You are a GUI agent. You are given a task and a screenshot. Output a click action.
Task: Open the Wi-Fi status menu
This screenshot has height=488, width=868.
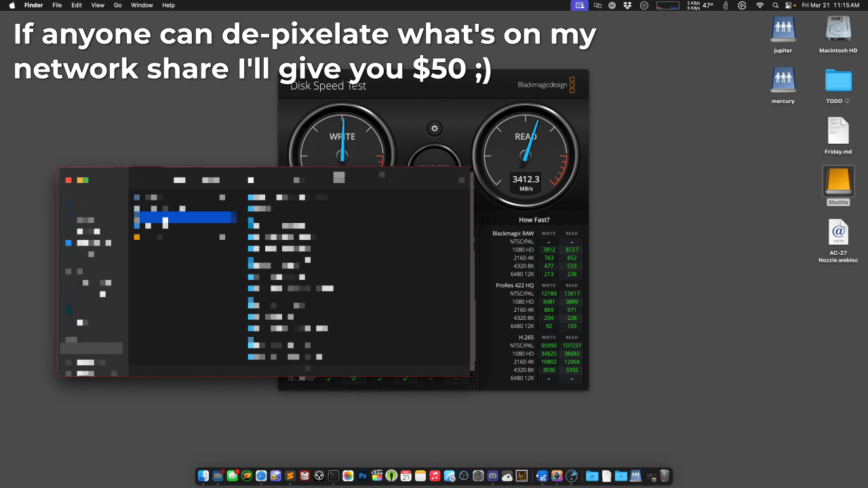[759, 5]
